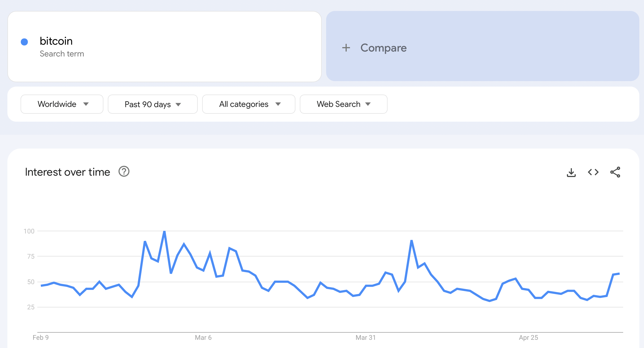This screenshot has height=348, width=644.
Task: Select the bitcoin search term card
Action: (x=165, y=47)
